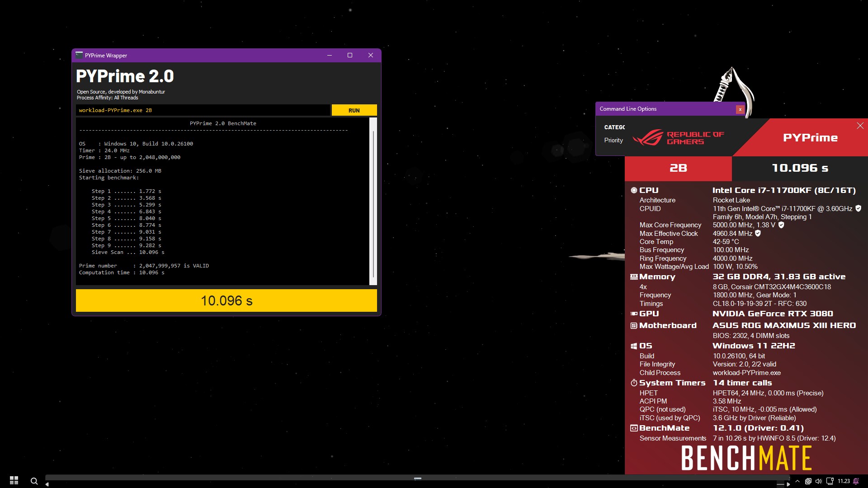The height and width of the screenshot is (488, 868).
Task: Click the BIOS: 2302, 4 DIMM slots line
Action: pos(751,336)
